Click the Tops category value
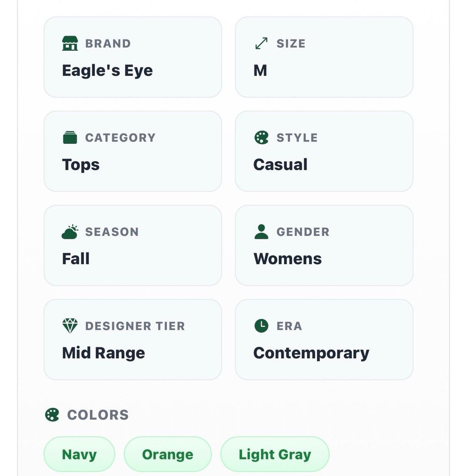The image size is (467, 476). point(81,165)
